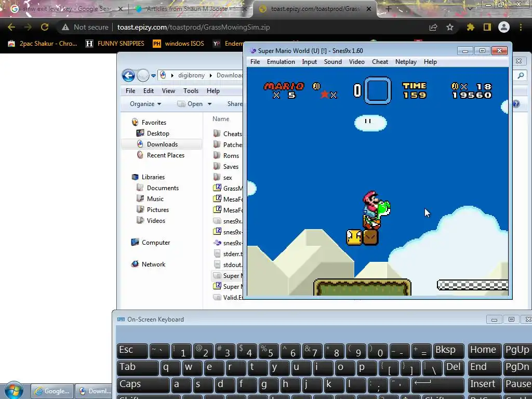Click Windows Start orb
This screenshot has height=399, width=532.
pos(14,390)
